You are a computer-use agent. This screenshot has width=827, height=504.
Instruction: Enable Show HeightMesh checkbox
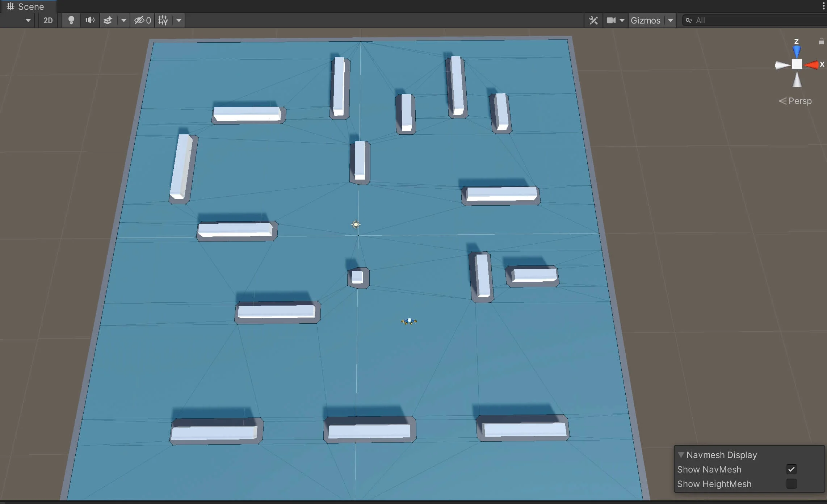click(792, 484)
